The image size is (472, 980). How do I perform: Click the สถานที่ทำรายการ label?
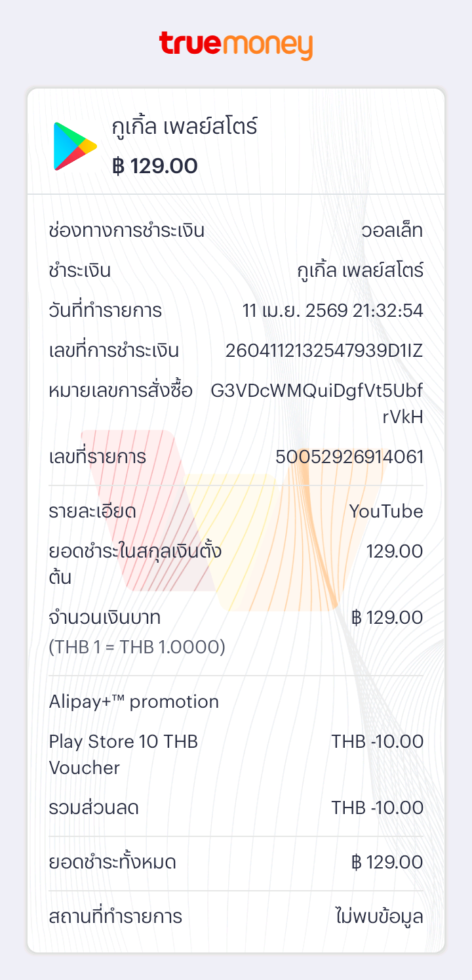click(x=115, y=916)
